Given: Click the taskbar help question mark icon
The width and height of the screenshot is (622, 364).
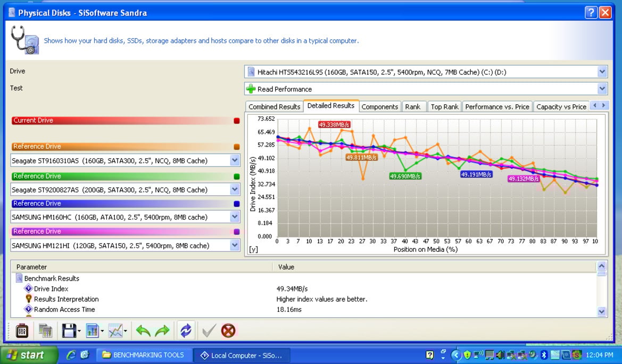Looking at the screenshot, I should tap(429, 355).
